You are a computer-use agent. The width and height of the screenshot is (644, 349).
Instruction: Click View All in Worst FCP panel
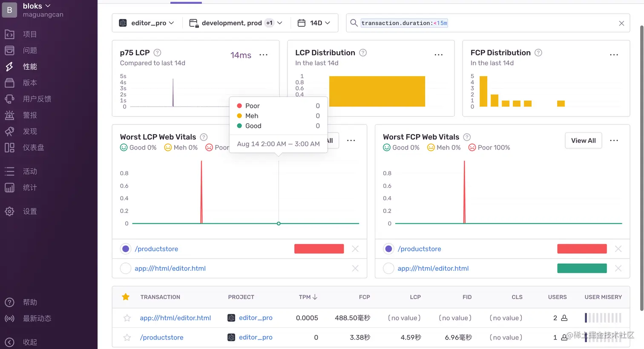[584, 141]
